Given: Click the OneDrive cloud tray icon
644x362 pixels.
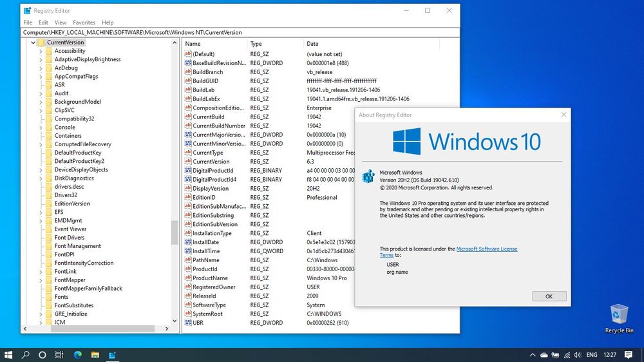Looking at the screenshot, I should [x=544, y=355].
